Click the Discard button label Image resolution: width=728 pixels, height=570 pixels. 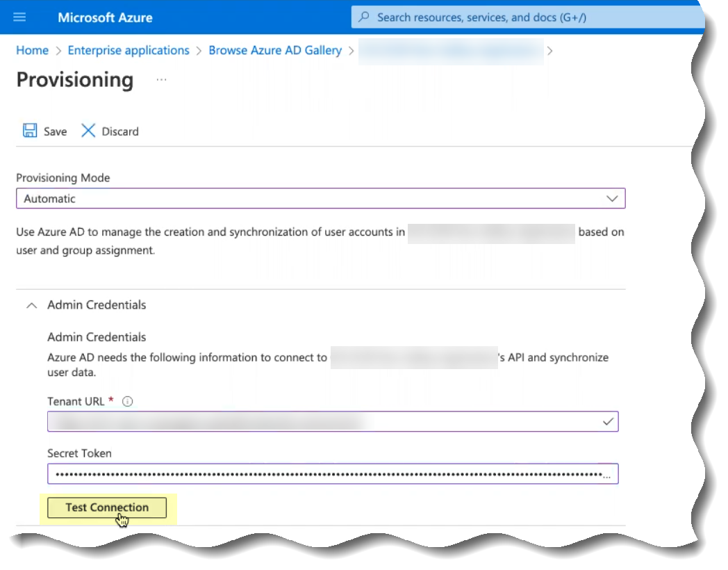[x=120, y=131]
